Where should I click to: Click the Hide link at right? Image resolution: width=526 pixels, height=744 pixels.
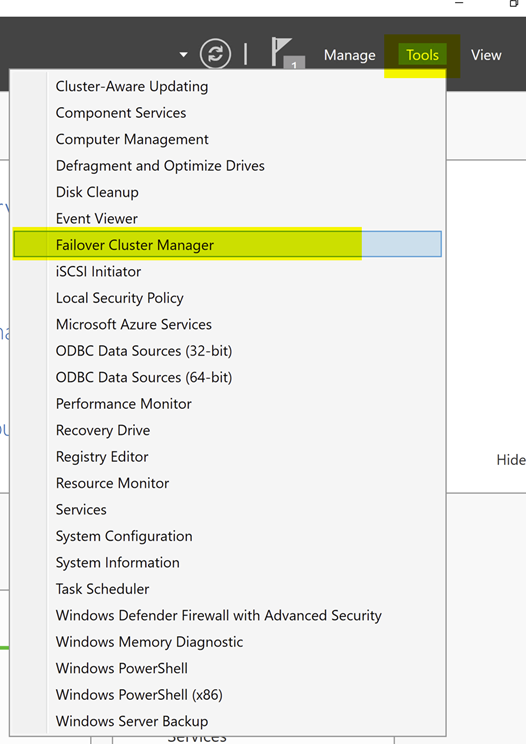pos(511,460)
